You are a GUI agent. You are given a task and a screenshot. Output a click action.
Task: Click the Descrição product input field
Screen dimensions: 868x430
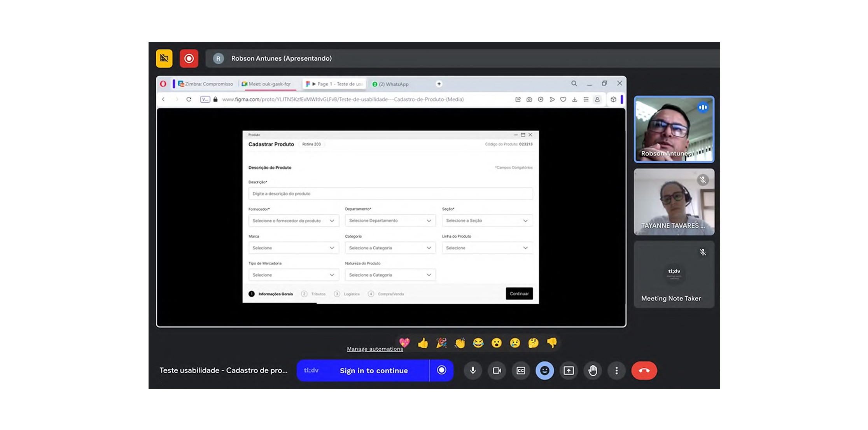(390, 194)
